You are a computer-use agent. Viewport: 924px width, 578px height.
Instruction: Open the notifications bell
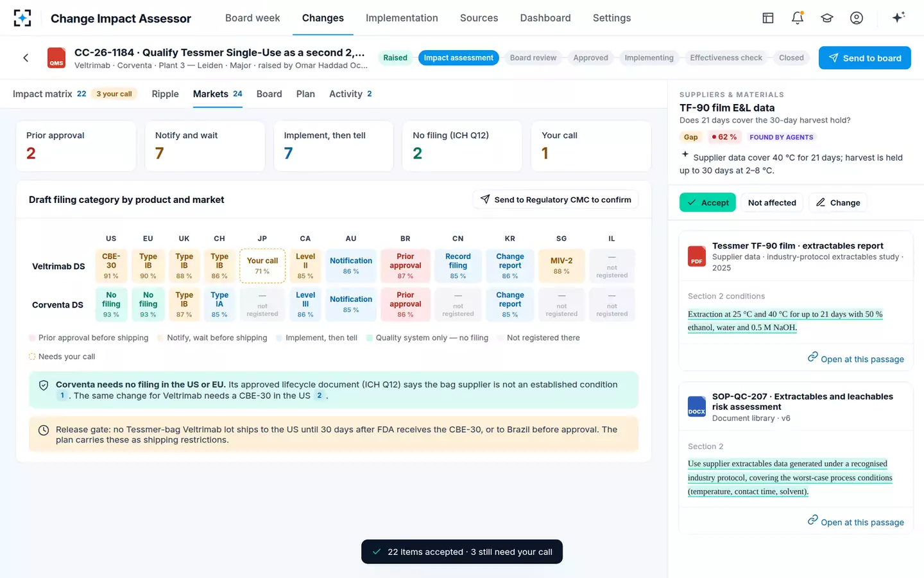[x=798, y=18]
